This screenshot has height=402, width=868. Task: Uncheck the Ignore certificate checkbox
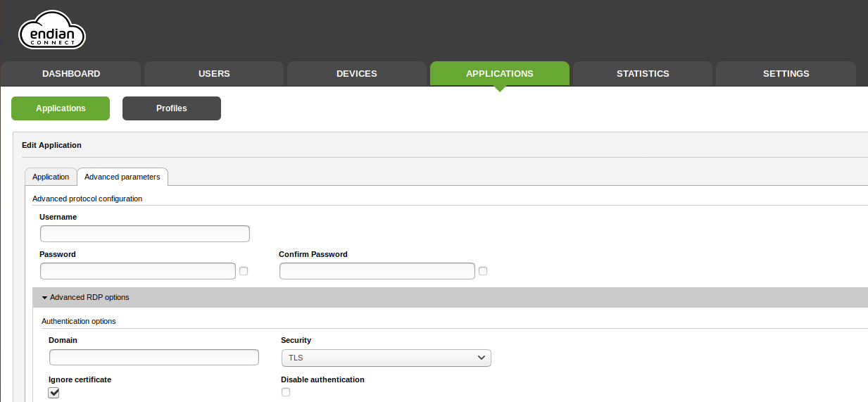[x=54, y=393]
